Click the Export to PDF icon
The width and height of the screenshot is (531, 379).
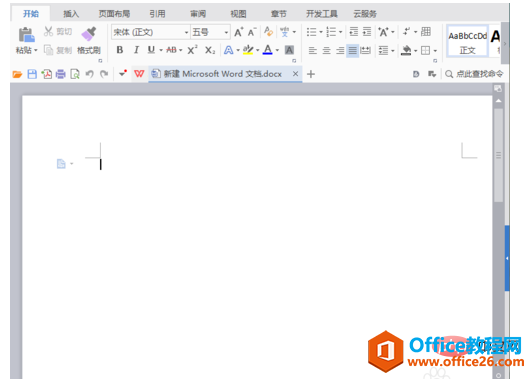[x=46, y=74]
